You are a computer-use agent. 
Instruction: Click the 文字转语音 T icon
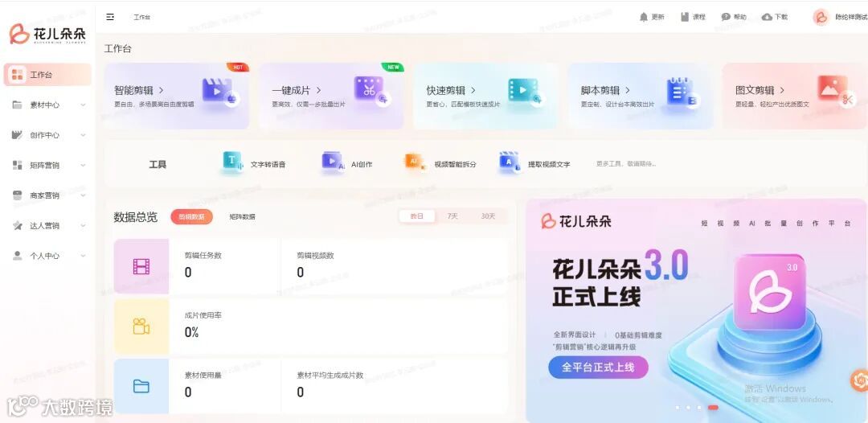click(x=232, y=162)
